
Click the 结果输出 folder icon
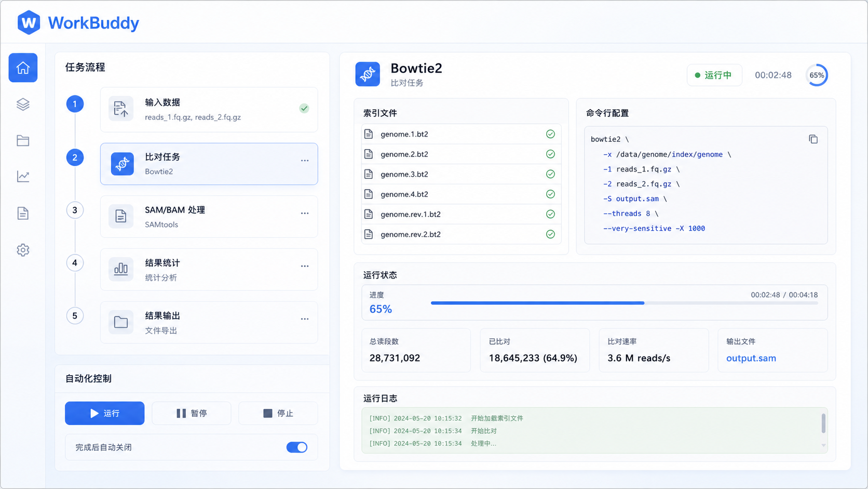pyautogui.click(x=121, y=322)
